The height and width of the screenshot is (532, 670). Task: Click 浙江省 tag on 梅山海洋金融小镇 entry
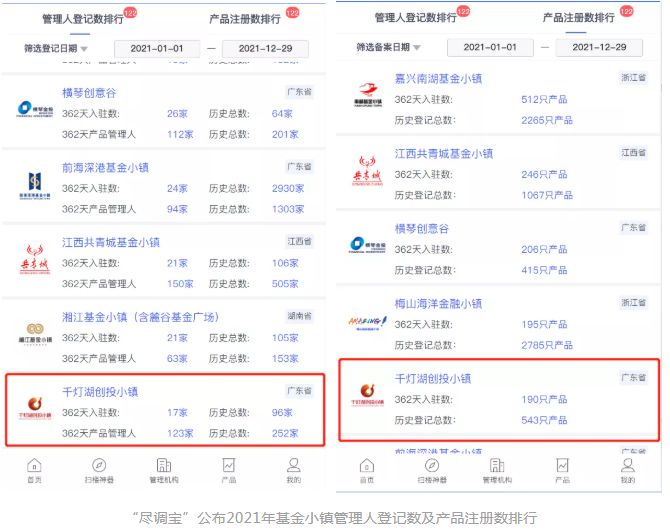click(634, 303)
